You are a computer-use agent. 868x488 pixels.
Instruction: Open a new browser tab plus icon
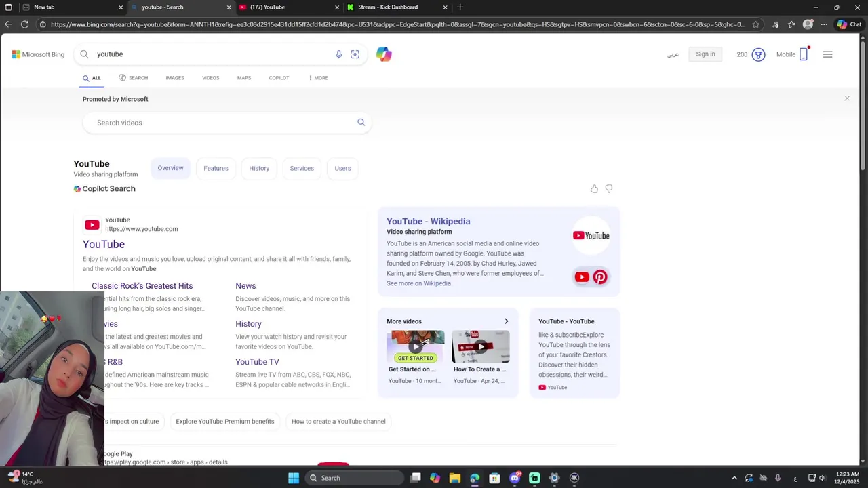point(460,7)
